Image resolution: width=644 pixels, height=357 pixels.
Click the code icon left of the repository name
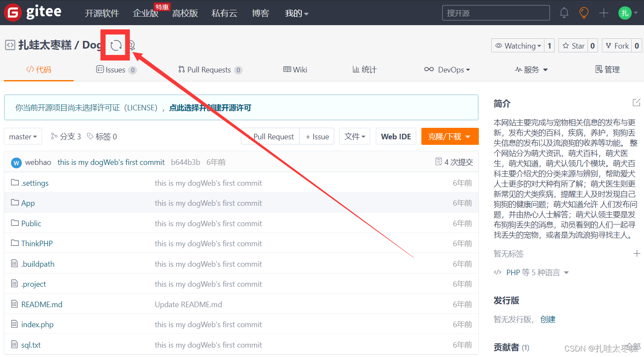11,44
